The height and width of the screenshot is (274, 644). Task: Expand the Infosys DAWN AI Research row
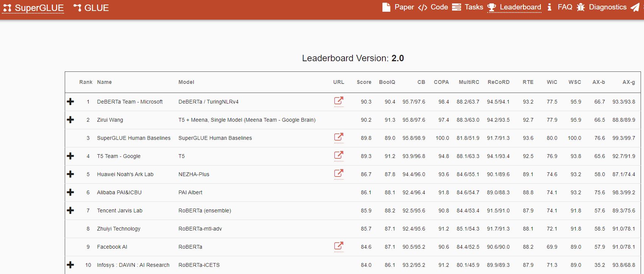(70, 265)
